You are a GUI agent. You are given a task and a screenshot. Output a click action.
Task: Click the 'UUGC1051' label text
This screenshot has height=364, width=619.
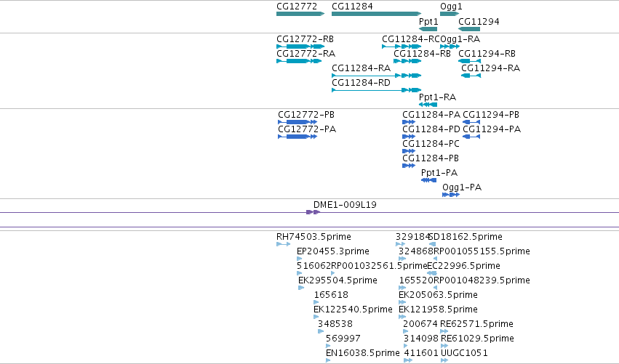tap(464, 353)
